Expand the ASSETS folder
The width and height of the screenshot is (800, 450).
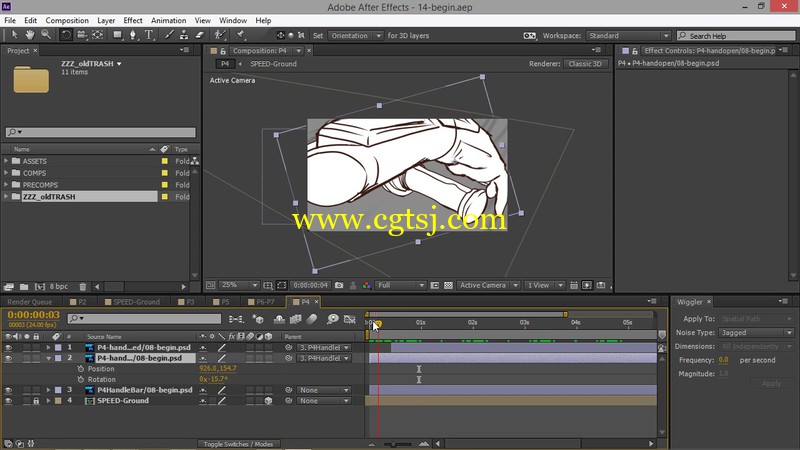point(6,161)
